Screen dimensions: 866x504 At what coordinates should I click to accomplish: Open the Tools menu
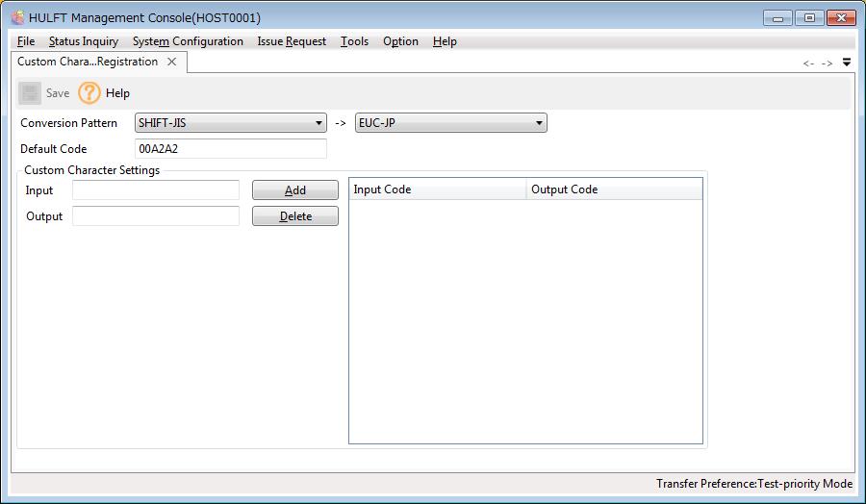354,41
